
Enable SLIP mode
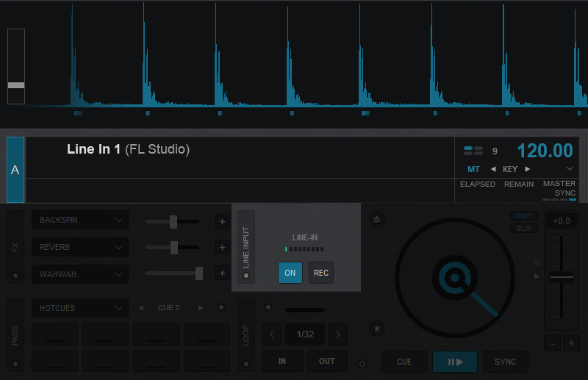pyautogui.click(x=525, y=229)
